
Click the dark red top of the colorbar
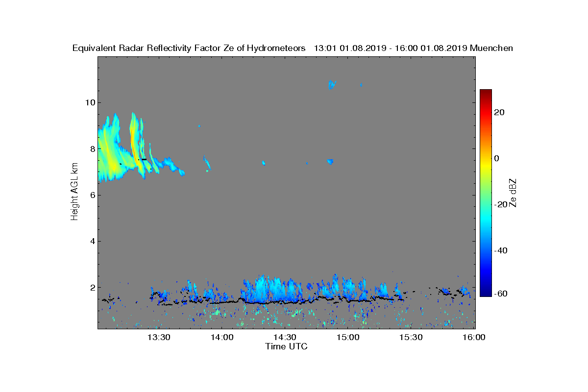pos(486,93)
